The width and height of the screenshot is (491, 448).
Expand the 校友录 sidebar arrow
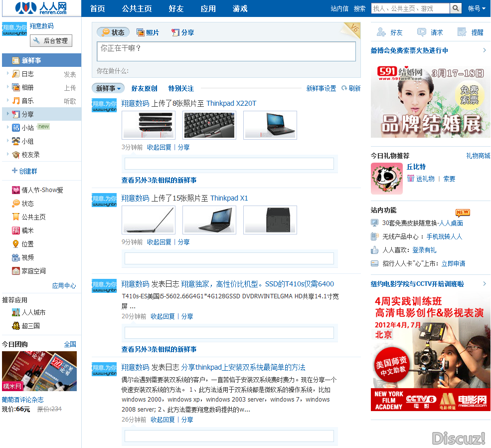(8, 154)
